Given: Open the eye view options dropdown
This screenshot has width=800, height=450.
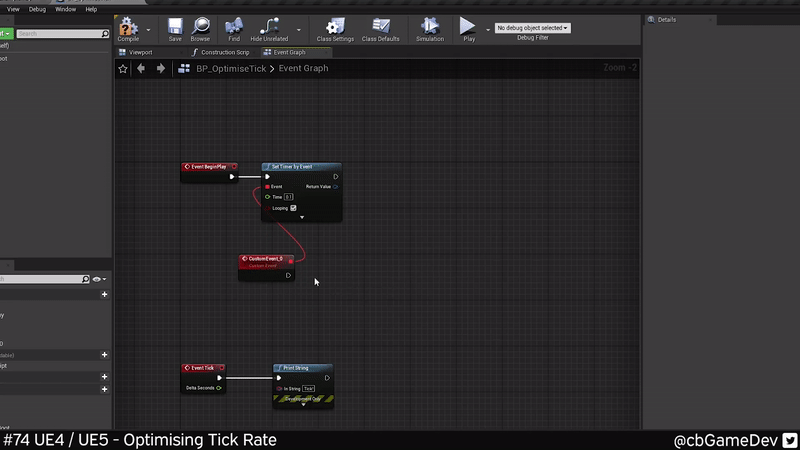Looking at the screenshot, I should [x=100, y=279].
